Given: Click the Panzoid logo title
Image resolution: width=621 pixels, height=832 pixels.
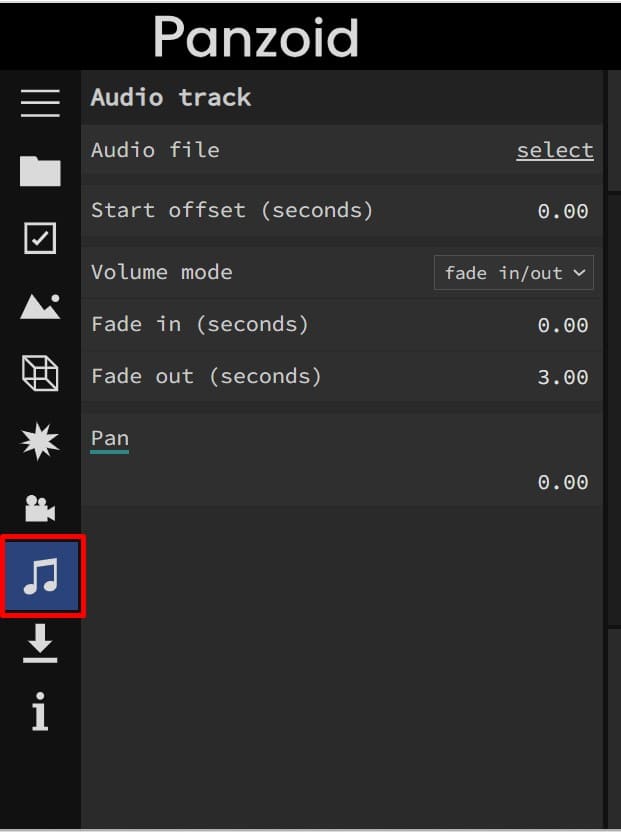Looking at the screenshot, I should [256, 37].
